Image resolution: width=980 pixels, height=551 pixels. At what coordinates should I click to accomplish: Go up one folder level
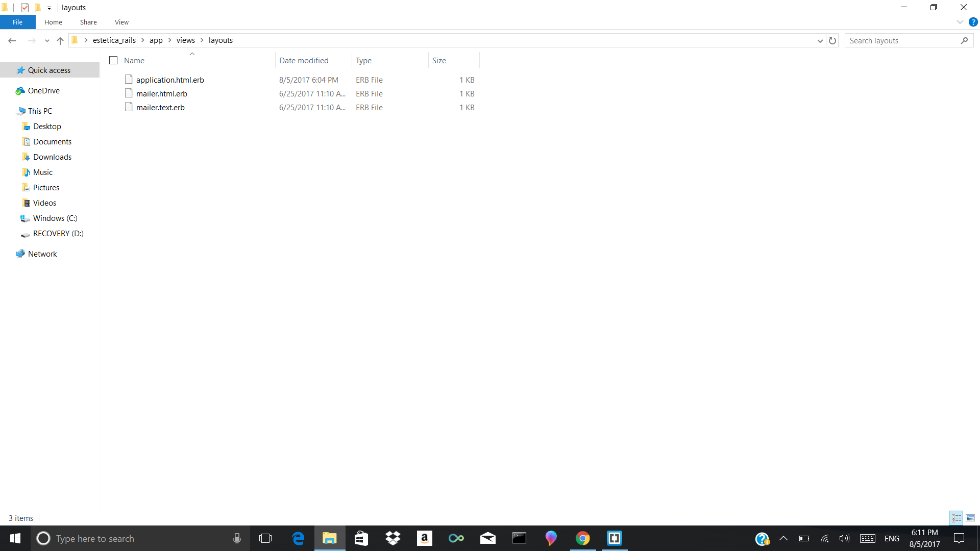[60, 40]
